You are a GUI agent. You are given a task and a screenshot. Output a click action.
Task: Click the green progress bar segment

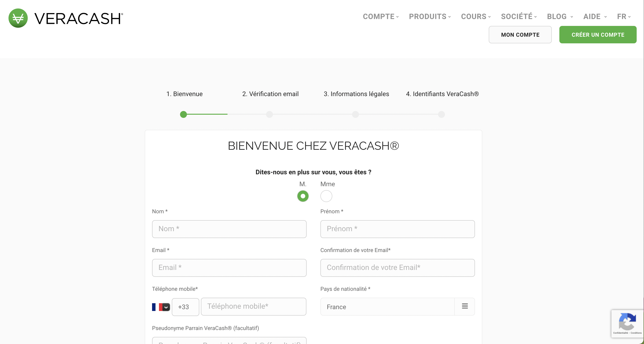(x=207, y=114)
